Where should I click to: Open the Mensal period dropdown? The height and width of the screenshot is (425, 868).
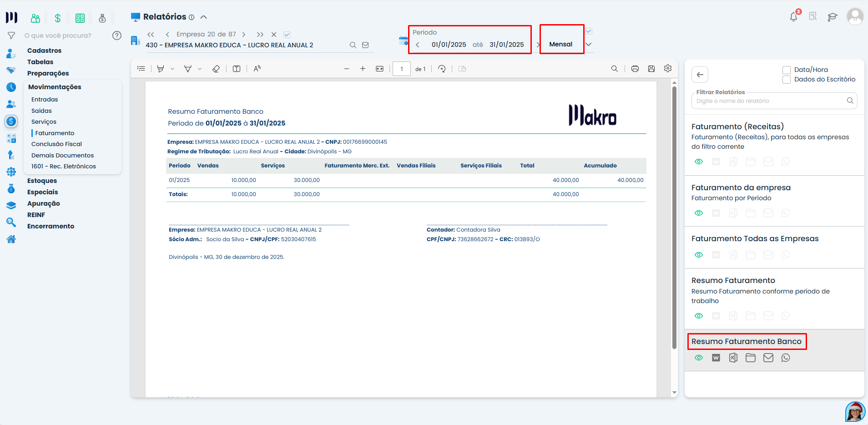click(588, 44)
